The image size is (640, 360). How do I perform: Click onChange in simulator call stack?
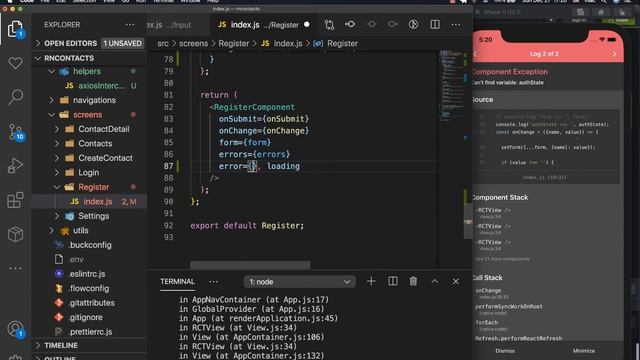point(488,290)
